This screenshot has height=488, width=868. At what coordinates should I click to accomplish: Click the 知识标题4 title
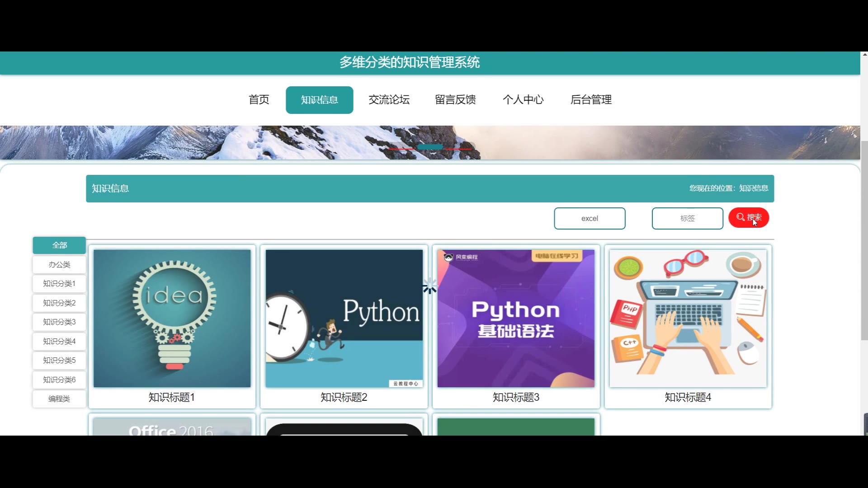point(688,397)
